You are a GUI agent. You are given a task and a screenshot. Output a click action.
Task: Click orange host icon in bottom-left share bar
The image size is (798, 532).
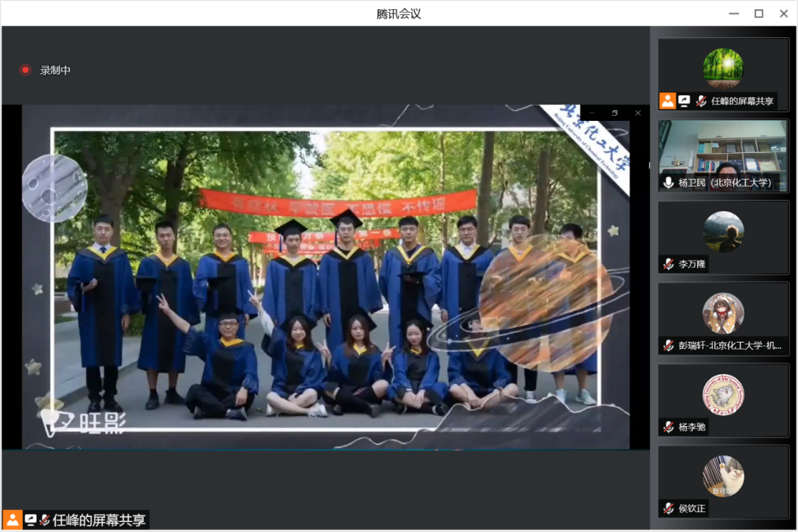[x=12, y=520]
